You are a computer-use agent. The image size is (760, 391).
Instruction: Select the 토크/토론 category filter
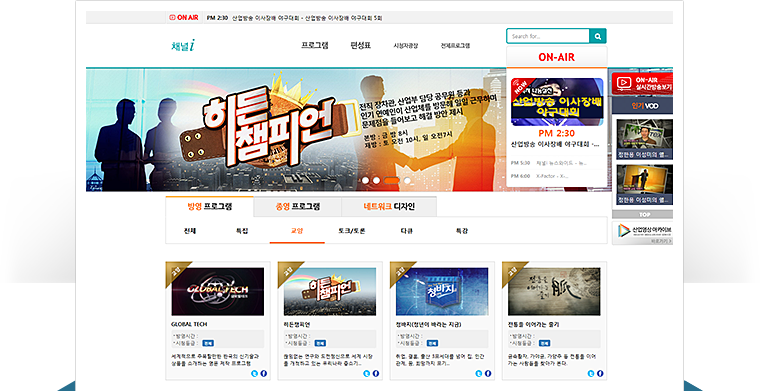click(351, 231)
